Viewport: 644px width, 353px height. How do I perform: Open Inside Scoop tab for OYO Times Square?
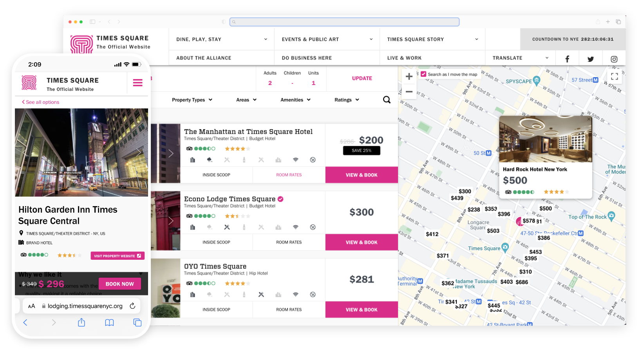coord(216,310)
